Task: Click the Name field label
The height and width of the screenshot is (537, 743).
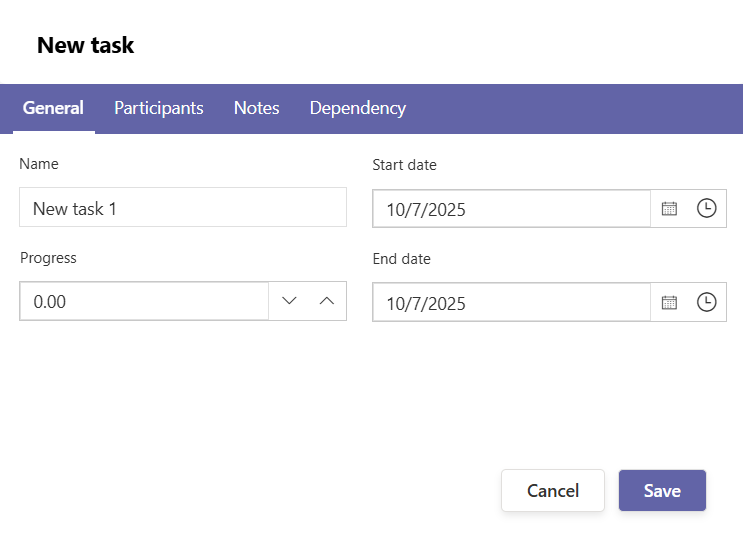Action: pos(39,164)
